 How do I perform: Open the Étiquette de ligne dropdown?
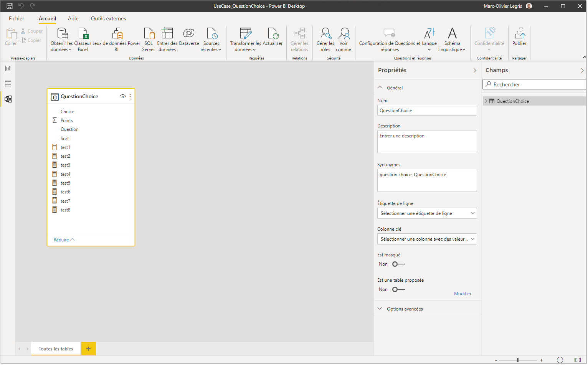[x=427, y=213]
